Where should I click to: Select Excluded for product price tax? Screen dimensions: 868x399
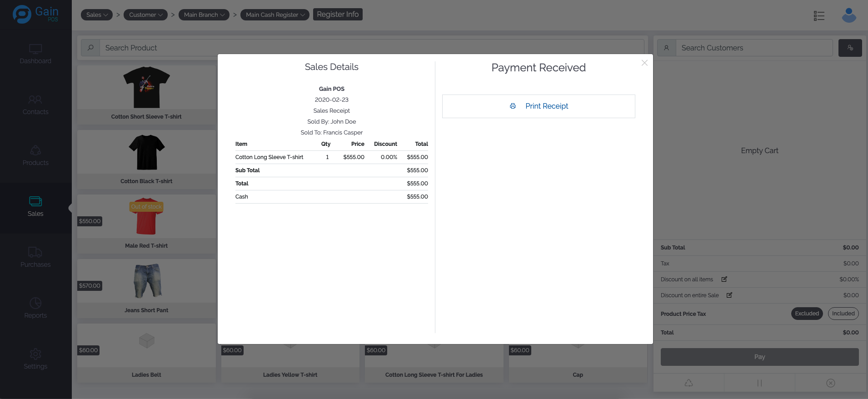pyautogui.click(x=807, y=314)
